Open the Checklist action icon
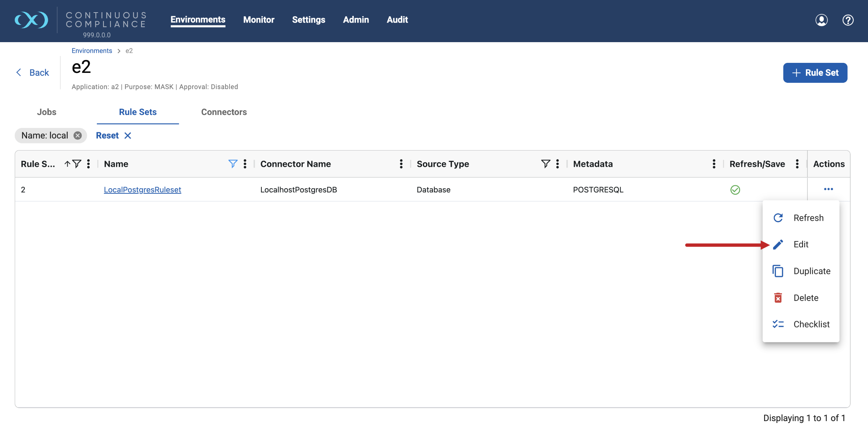 point(778,324)
